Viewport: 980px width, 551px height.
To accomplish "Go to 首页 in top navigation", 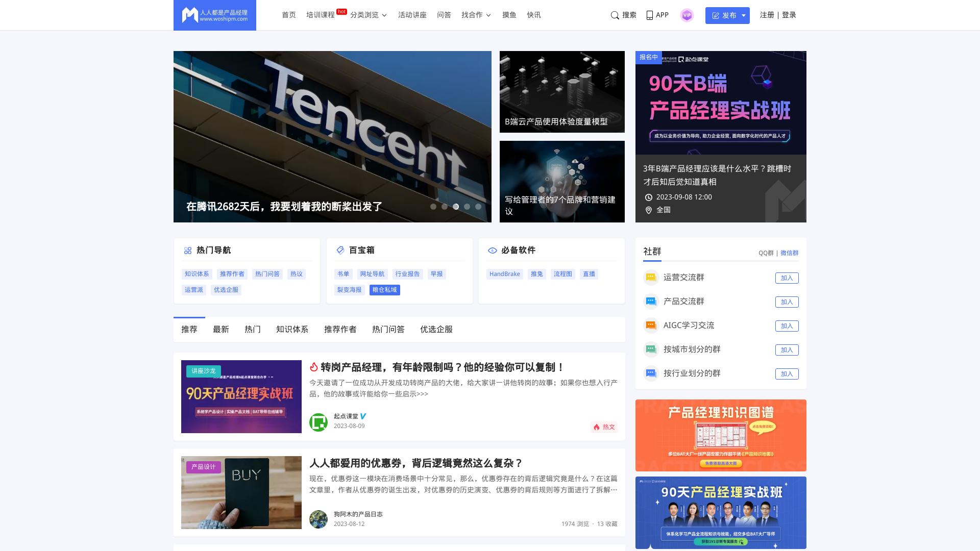I will tap(289, 15).
